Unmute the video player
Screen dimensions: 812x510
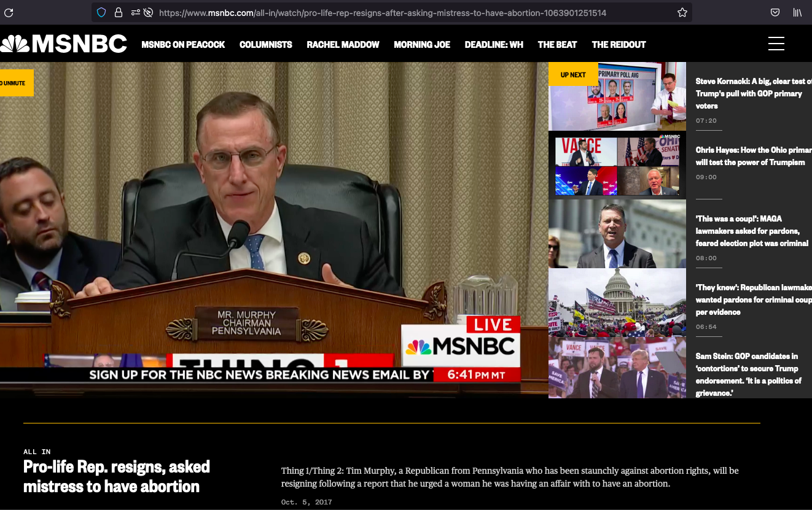click(x=17, y=83)
